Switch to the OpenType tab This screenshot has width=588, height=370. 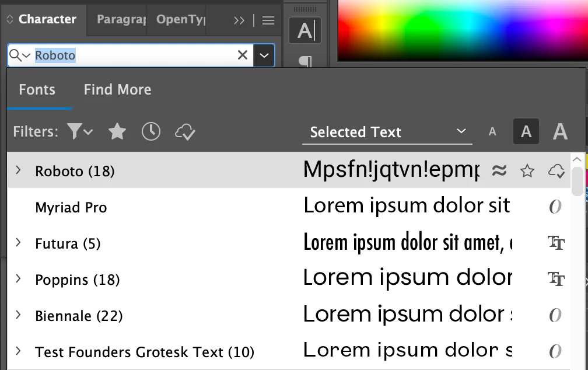pyautogui.click(x=181, y=19)
